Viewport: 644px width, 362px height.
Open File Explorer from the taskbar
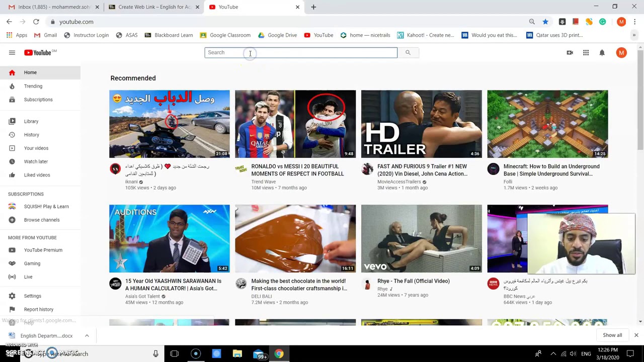(237, 354)
